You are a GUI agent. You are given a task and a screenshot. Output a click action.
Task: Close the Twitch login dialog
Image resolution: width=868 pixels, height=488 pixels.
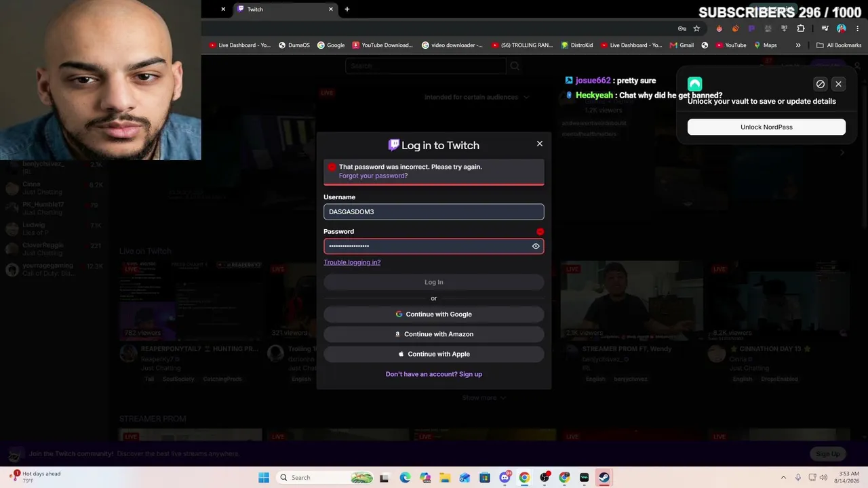[x=540, y=144]
